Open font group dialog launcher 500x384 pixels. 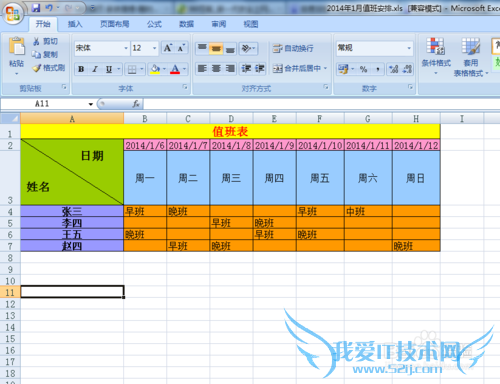point(185,87)
